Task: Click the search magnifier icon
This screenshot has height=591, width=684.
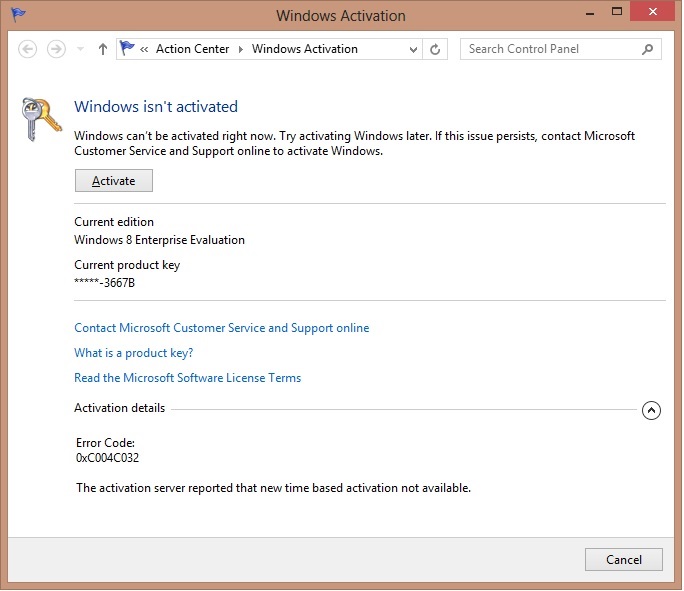Action: point(648,49)
